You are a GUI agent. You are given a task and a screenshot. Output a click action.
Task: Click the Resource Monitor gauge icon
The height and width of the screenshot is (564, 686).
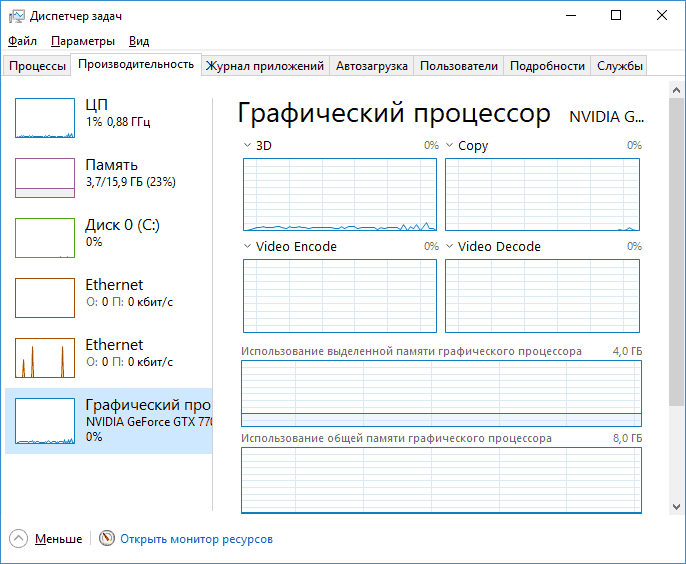click(x=106, y=538)
